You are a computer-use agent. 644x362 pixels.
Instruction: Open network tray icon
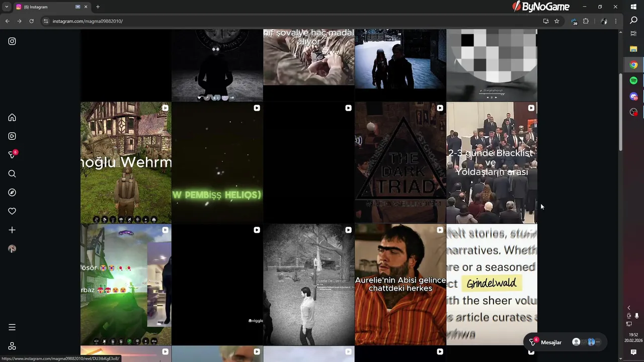click(629, 324)
